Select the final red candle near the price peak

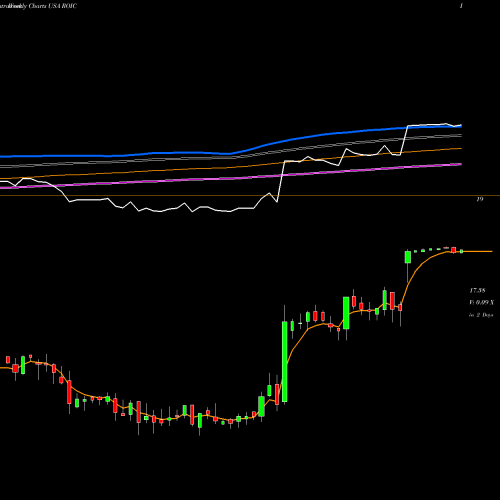pyautogui.click(x=454, y=250)
